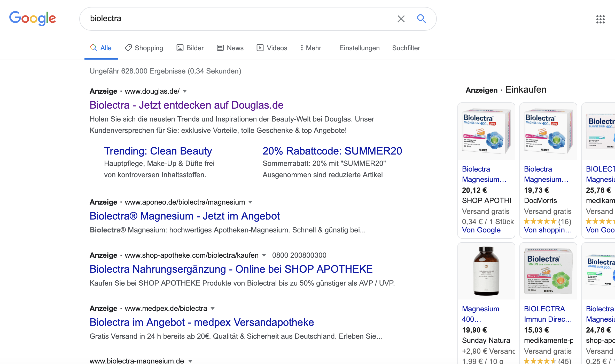Switch to the Bilder tab
This screenshot has height=364, width=615.
[x=190, y=48]
